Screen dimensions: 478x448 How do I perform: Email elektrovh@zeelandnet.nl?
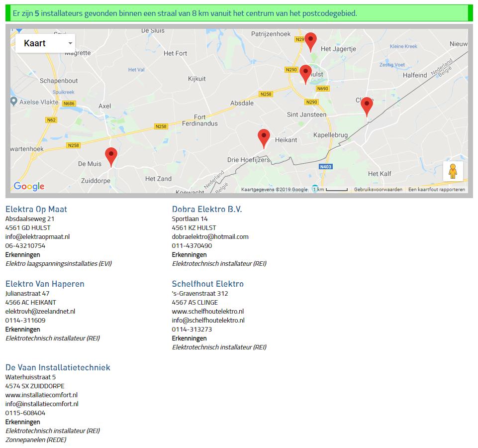click(x=40, y=312)
